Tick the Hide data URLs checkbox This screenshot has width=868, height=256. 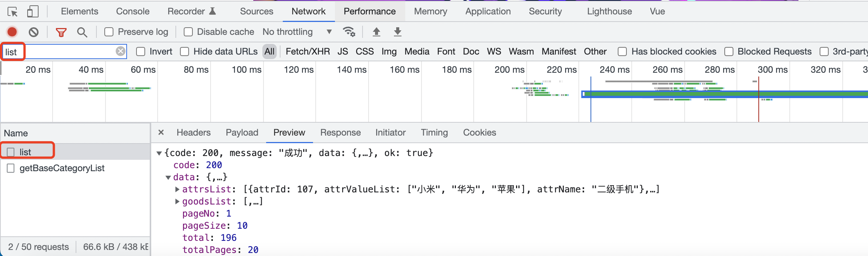184,52
